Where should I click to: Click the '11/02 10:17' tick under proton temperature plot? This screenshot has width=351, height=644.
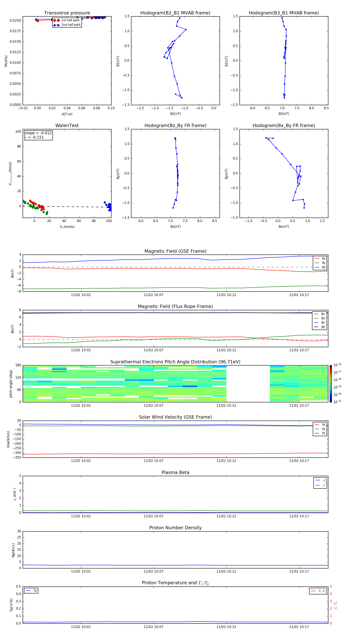click(299, 627)
